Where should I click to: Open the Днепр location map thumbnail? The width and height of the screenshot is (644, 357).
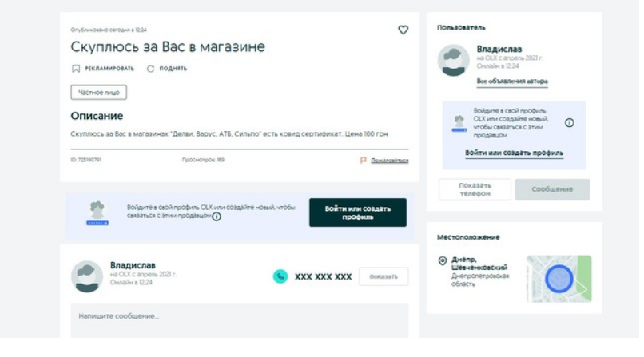pos(559,279)
